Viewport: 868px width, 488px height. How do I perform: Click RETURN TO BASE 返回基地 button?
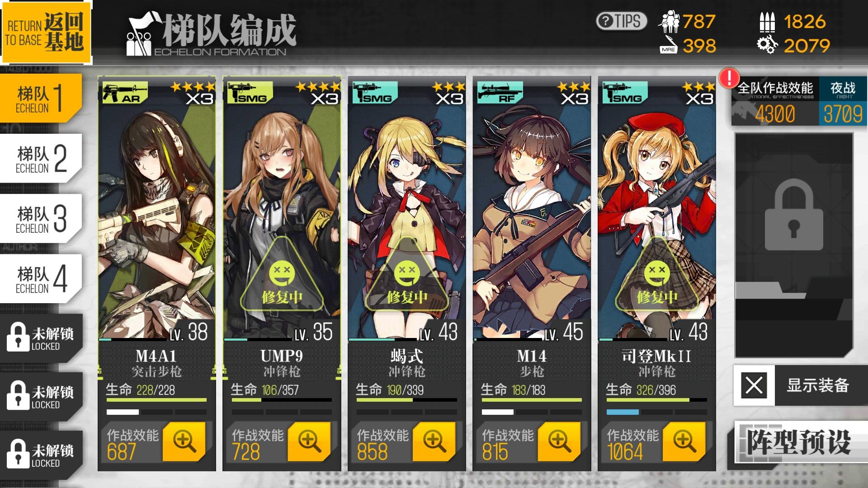pyautogui.click(x=46, y=32)
